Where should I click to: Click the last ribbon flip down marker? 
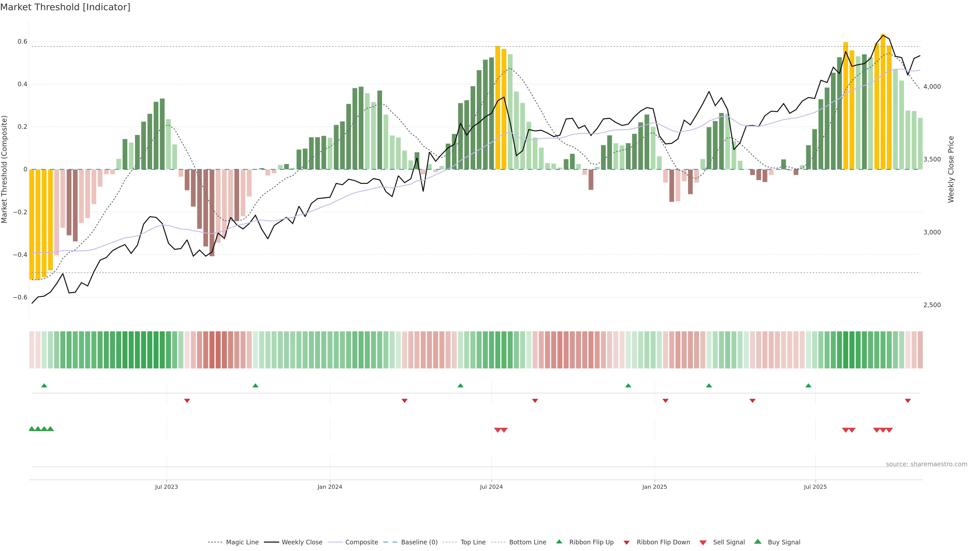tap(908, 400)
